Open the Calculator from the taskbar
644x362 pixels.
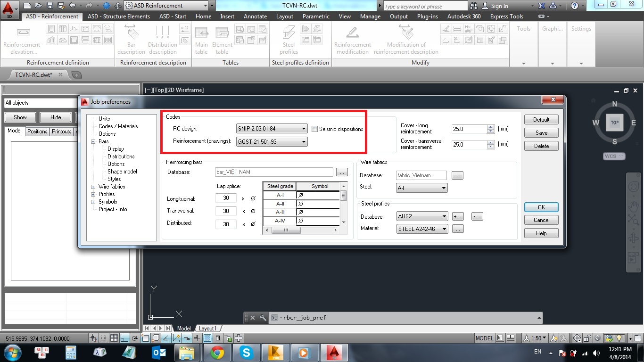pos(71,353)
